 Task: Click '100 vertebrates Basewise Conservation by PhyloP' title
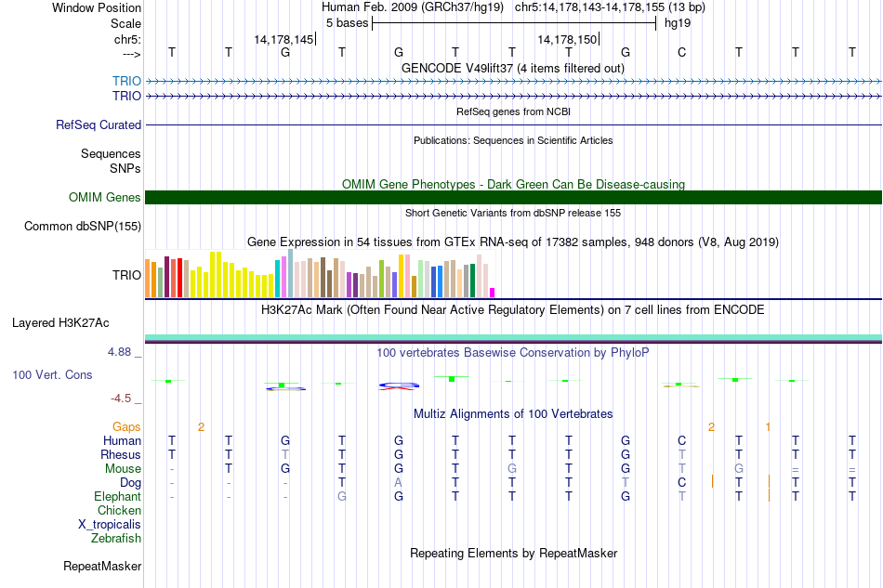(513, 353)
